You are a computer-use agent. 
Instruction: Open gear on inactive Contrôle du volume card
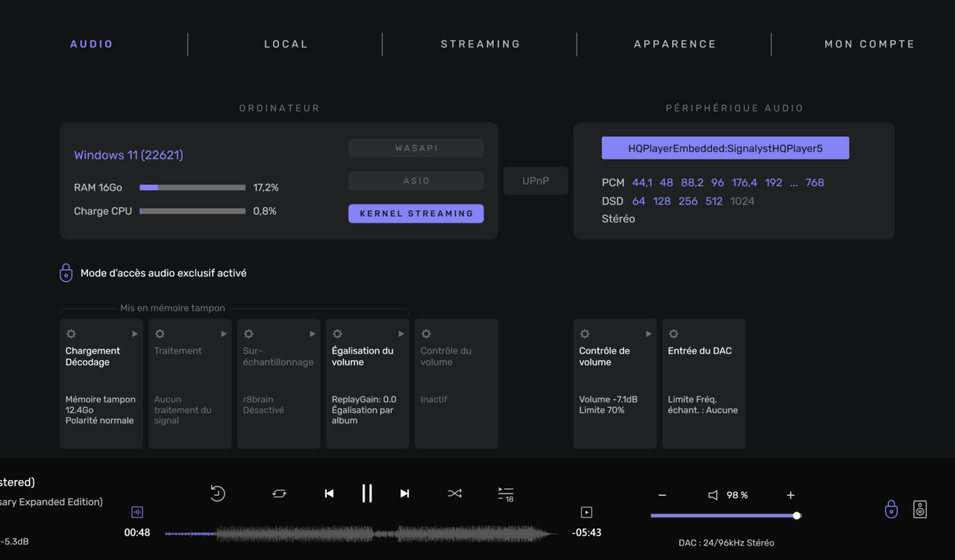pyautogui.click(x=426, y=334)
